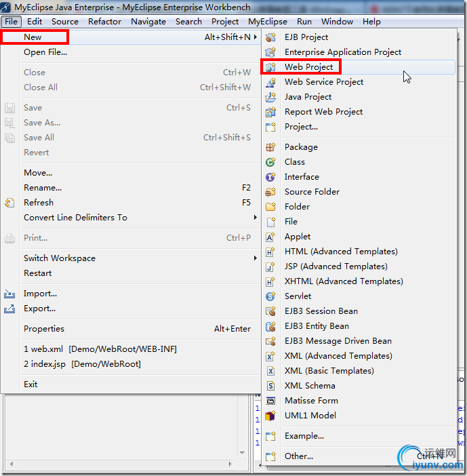Click left arrow of bottom horizontal scrollbar
Screen dimensions: 467x476
[12, 464]
